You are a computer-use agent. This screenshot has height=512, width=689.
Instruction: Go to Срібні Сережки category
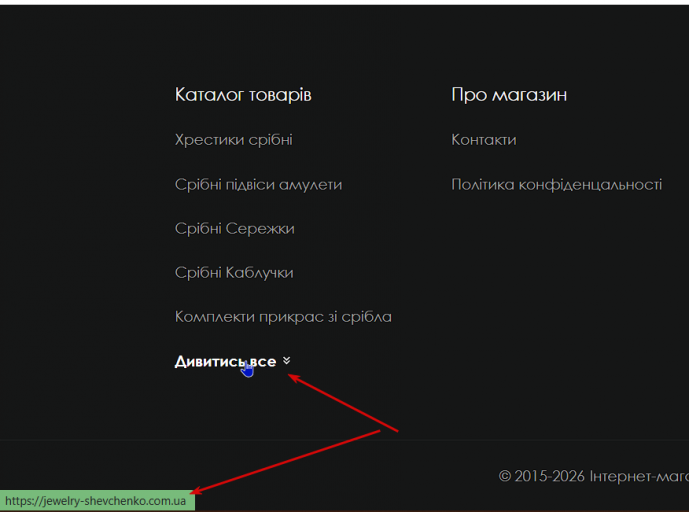tap(235, 229)
